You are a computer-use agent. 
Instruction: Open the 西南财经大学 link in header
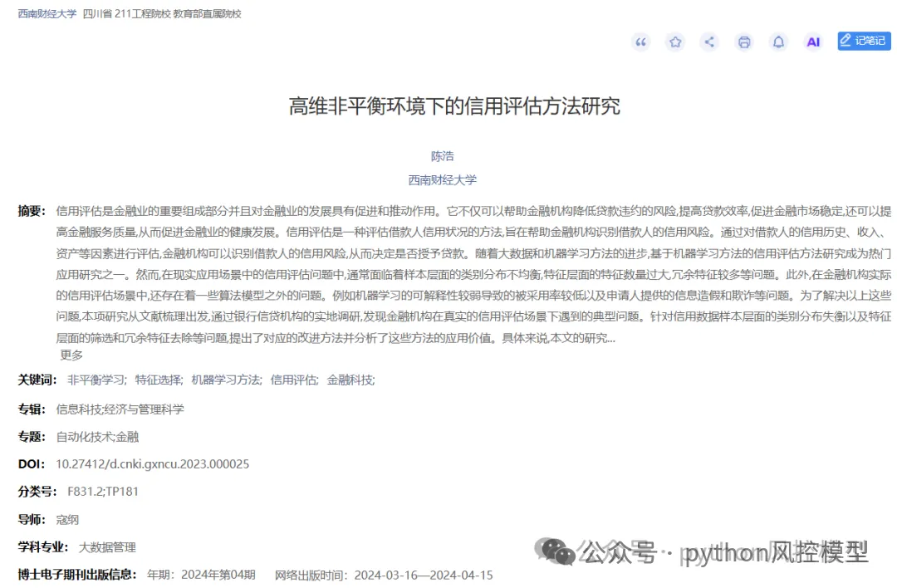click(x=47, y=14)
